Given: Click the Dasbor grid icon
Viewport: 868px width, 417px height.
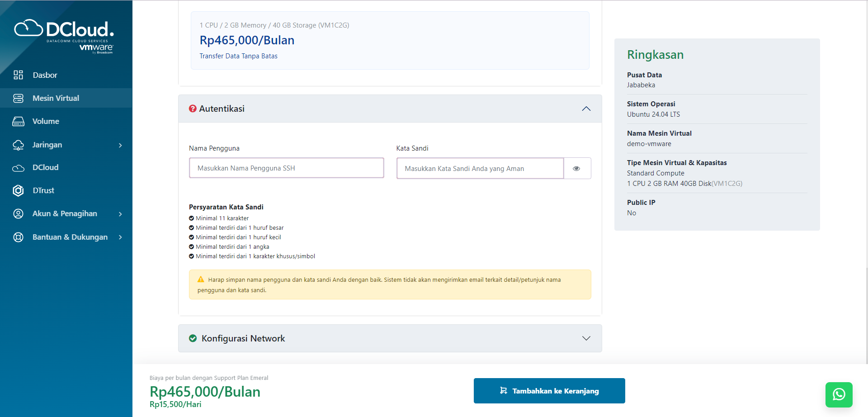Looking at the screenshot, I should [x=18, y=75].
